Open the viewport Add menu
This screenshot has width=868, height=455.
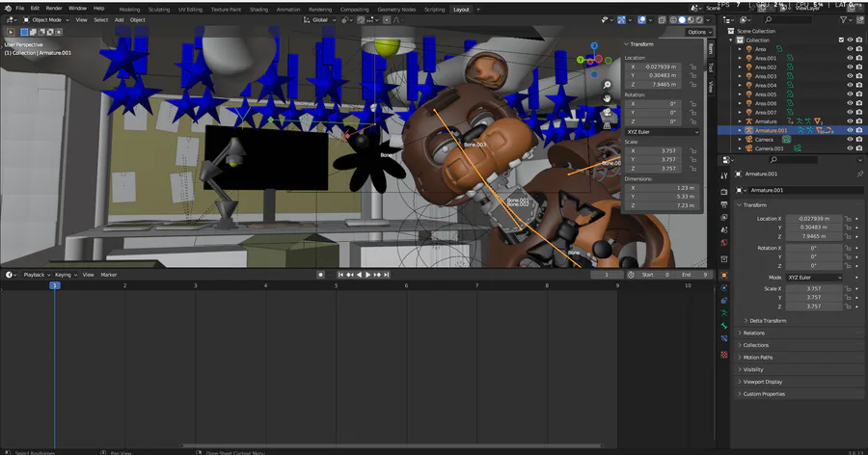click(119, 20)
